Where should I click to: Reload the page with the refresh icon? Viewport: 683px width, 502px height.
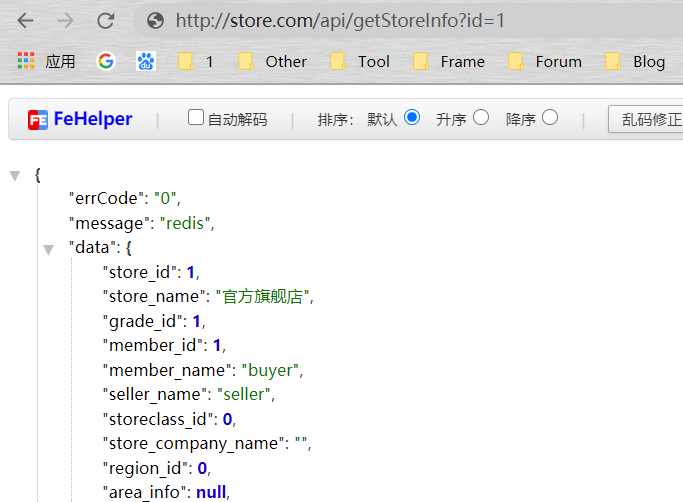pos(105,20)
